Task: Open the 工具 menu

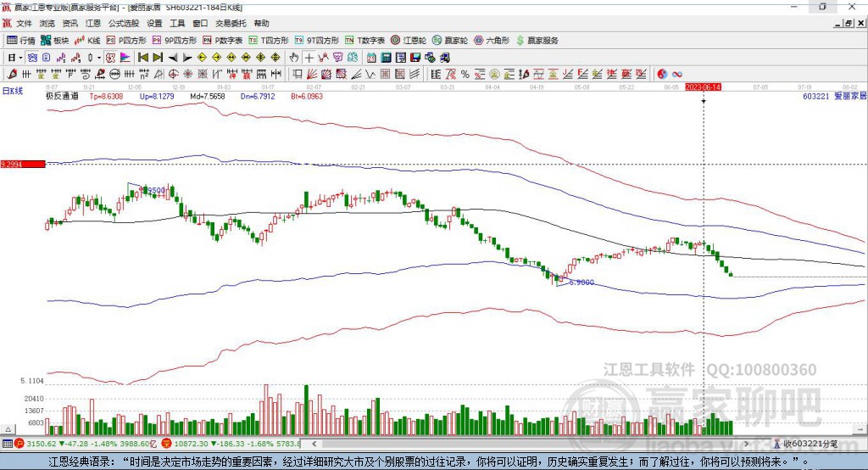Action: pyautogui.click(x=177, y=23)
